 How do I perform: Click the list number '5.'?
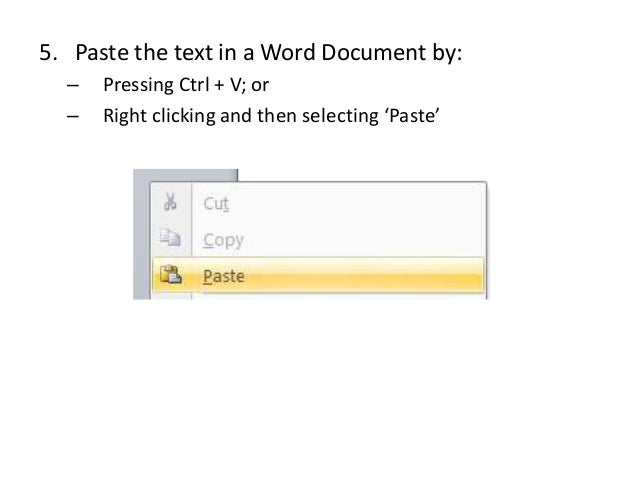pyautogui.click(x=48, y=53)
